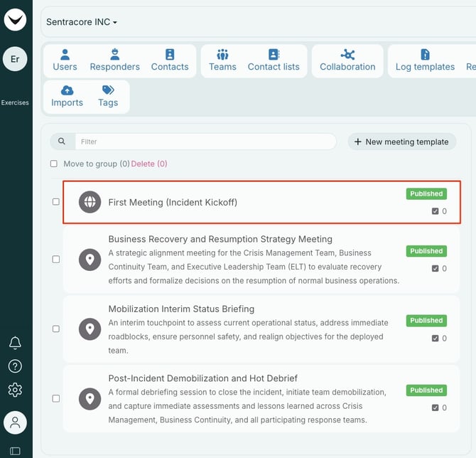Click globe icon of First Meeting template

(x=90, y=202)
